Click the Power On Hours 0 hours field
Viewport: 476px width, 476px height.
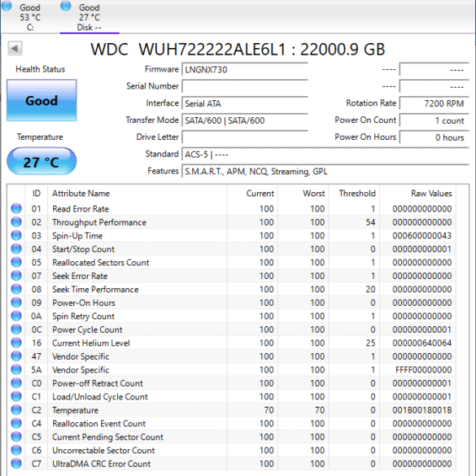[x=435, y=138]
